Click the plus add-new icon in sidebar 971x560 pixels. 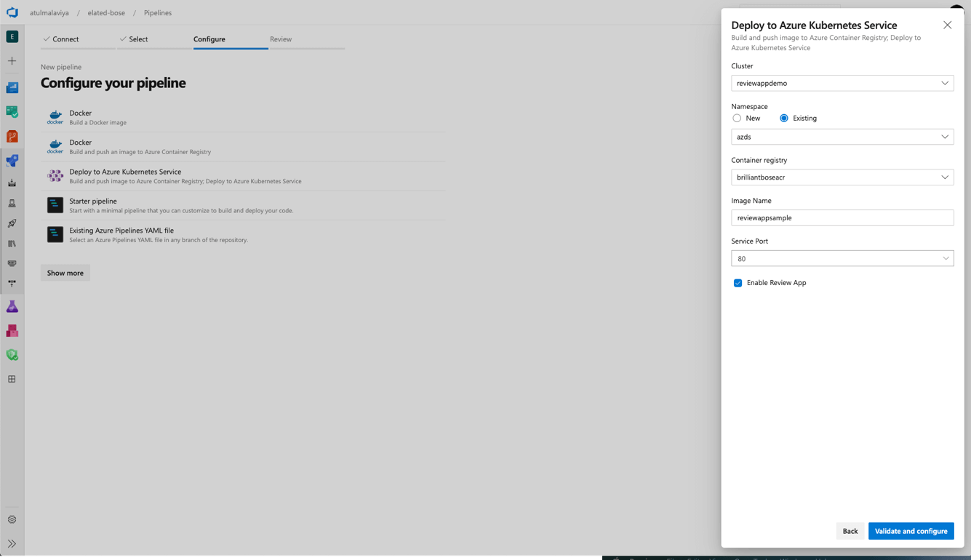(12, 61)
